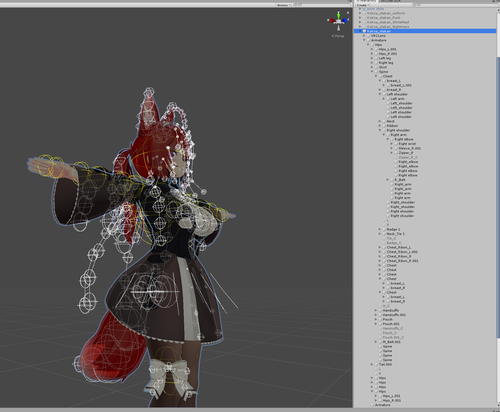500x412 pixels.
Task: Click the Scene view search field
Action: [x=322, y=5]
